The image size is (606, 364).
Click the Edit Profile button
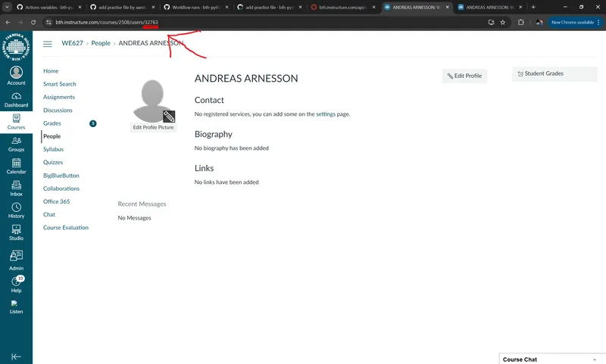point(465,76)
